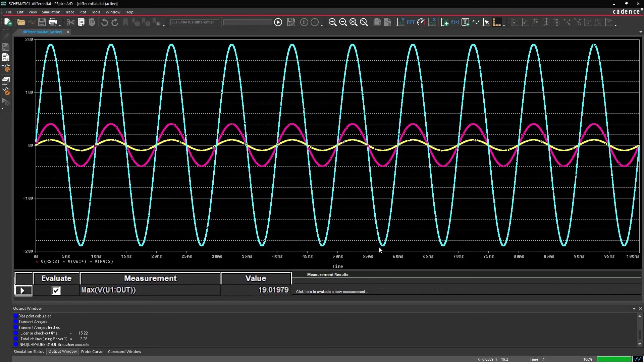Save using the floppy disk icon
The image size is (644, 362).
(x=42, y=22)
